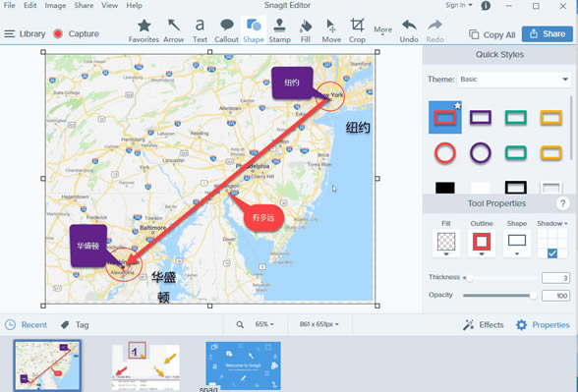
Task: Open the 65% zoom level dropdown
Action: 264,324
